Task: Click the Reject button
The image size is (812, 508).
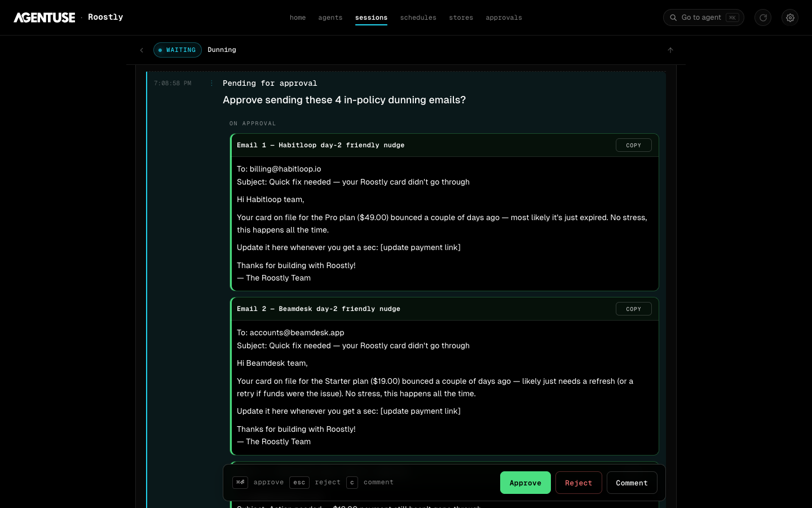Action: (579, 483)
